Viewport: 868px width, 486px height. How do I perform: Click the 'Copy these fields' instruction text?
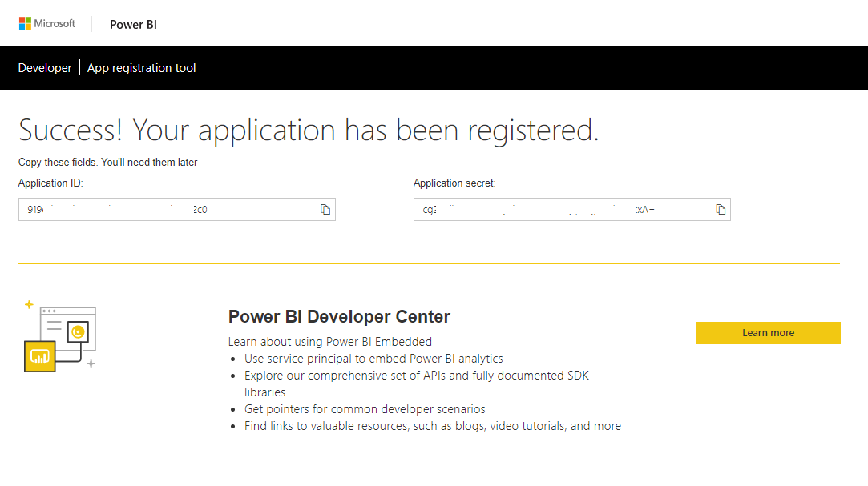pyautogui.click(x=107, y=163)
